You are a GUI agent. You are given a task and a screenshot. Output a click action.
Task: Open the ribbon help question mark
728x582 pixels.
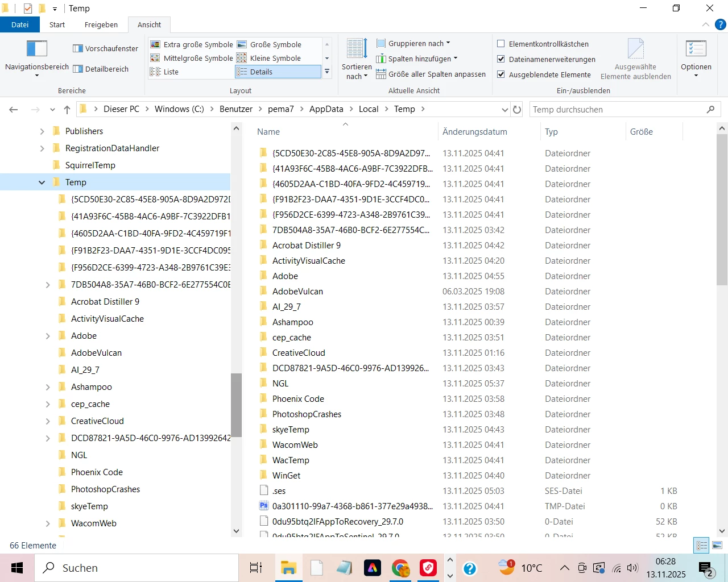(x=720, y=24)
